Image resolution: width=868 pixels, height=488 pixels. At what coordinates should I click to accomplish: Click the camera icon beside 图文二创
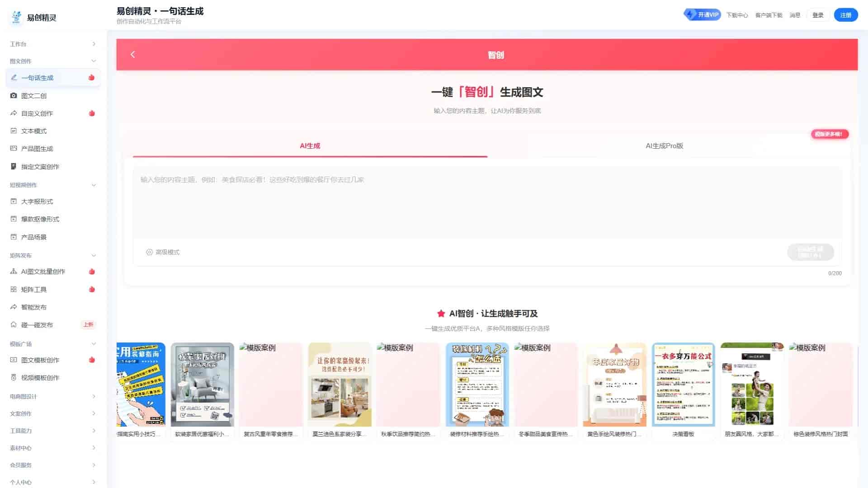point(14,96)
